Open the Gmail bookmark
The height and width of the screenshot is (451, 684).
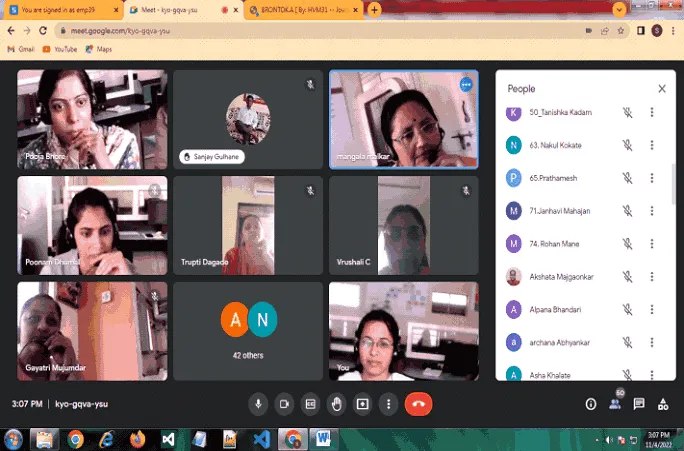coord(21,49)
